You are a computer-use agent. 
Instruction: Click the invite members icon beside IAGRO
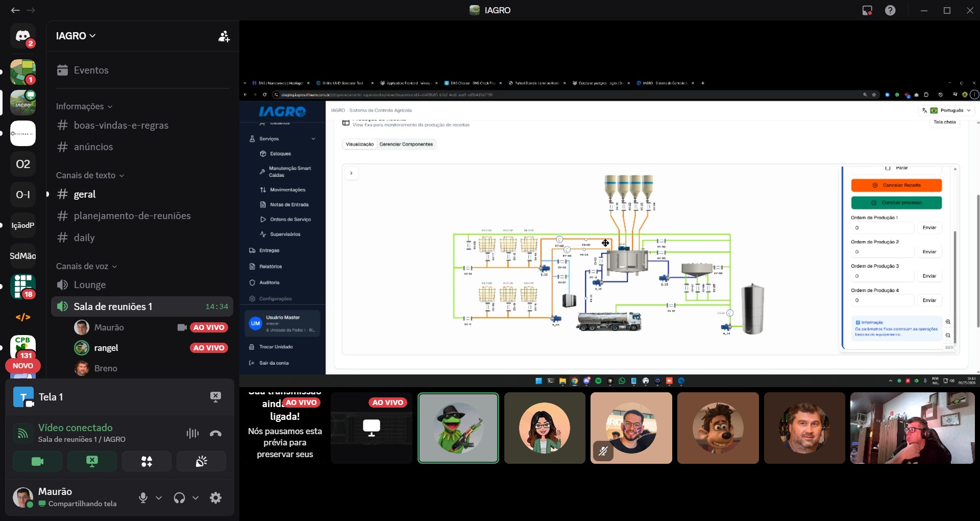[224, 36]
